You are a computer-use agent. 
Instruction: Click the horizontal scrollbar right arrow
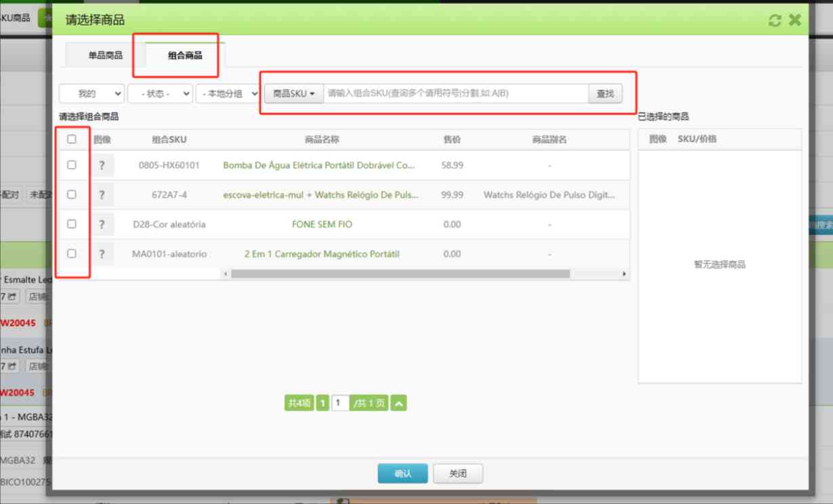pos(624,274)
